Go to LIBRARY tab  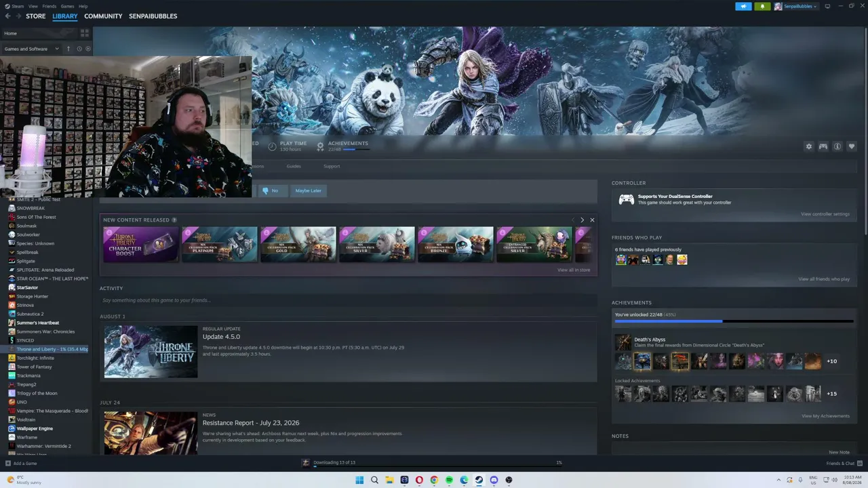coord(65,16)
